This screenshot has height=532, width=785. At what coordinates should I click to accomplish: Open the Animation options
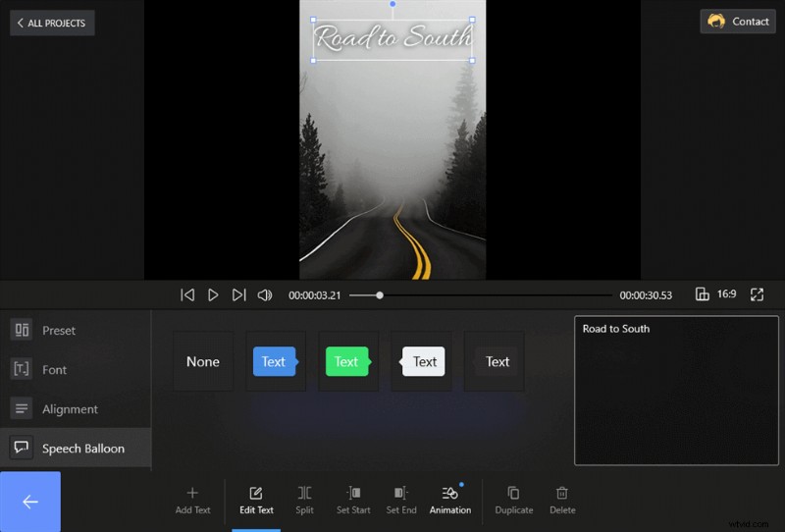450,501
